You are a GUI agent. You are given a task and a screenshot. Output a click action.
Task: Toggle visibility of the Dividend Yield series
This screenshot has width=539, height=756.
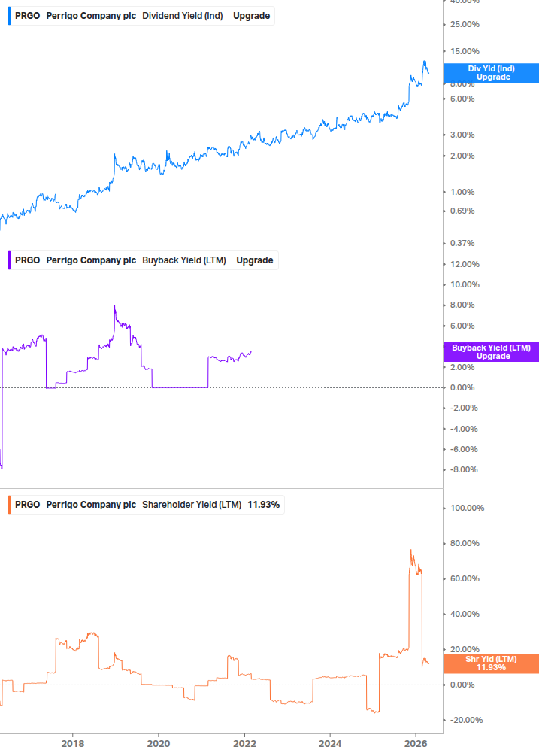click(x=8, y=15)
